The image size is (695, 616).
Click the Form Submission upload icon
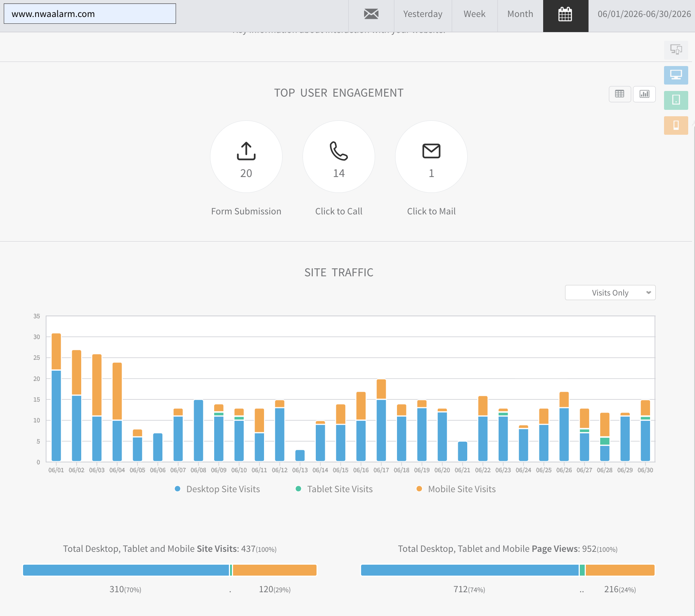(246, 151)
